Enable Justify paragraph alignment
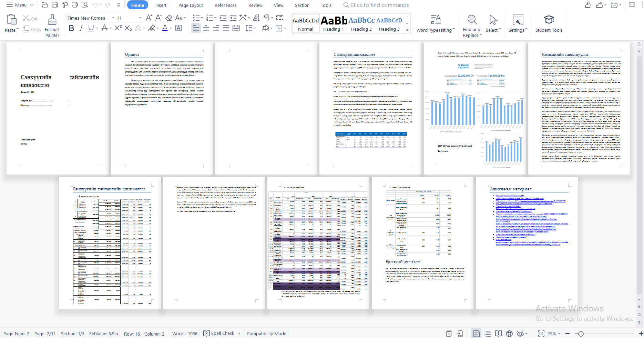 coord(226,28)
